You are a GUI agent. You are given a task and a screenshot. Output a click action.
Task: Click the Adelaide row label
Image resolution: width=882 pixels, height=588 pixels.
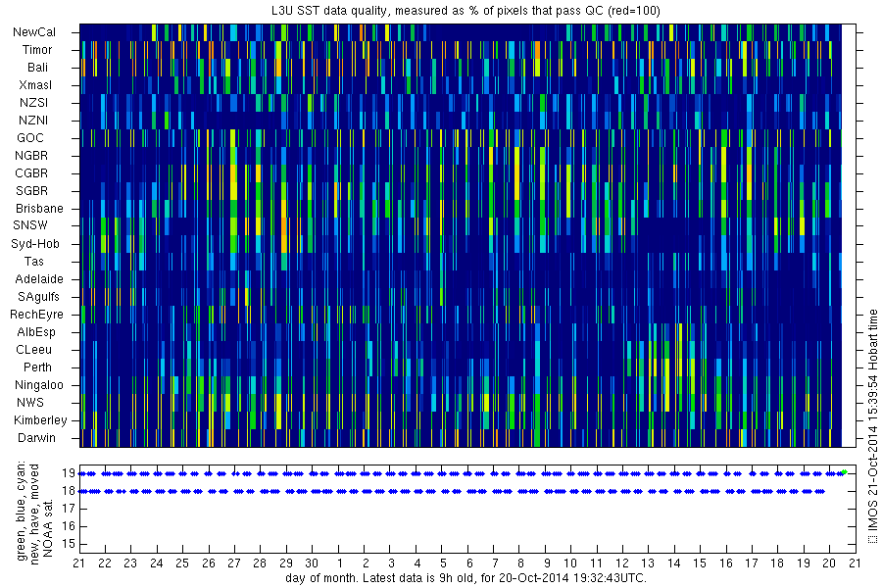pyautogui.click(x=39, y=279)
